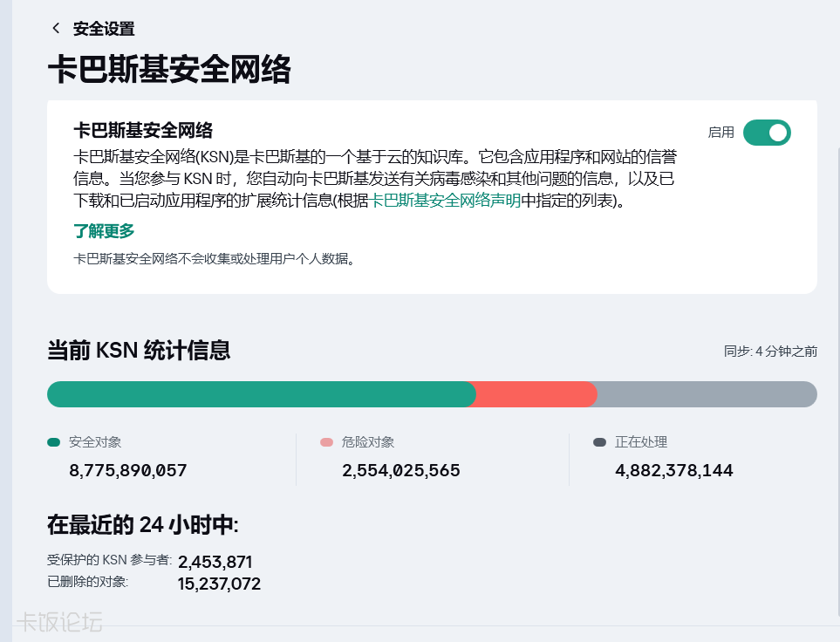Open the 卡巴斯基安全网络声明 link

click(445, 201)
